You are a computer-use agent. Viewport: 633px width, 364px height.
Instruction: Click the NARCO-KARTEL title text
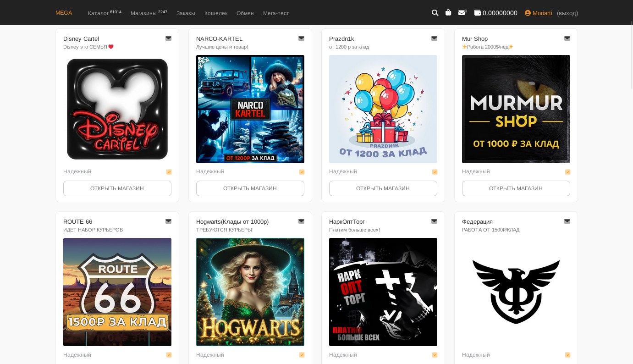[x=219, y=39]
